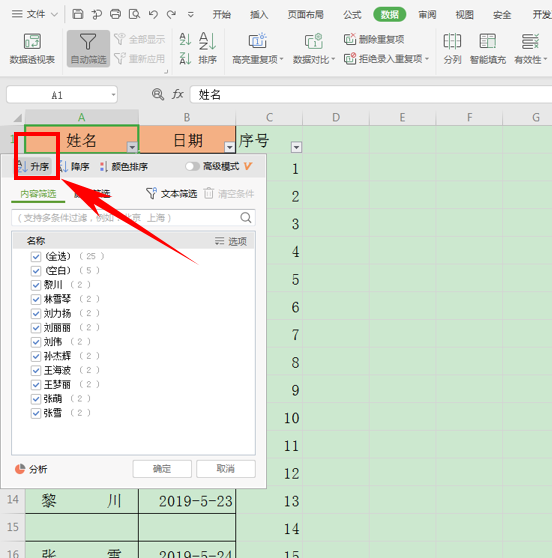Open the 文件 menu
This screenshot has height=558, width=552.
[34, 14]
